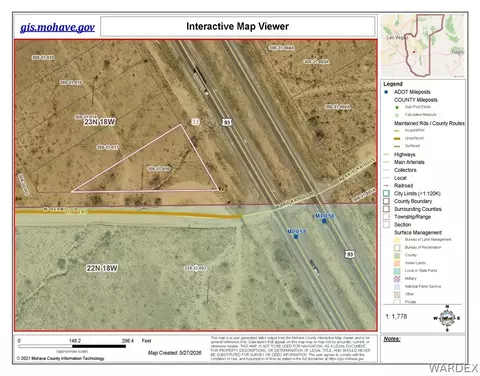Click the City Limits teal box symbol
Viewport: 480px width, 376px height.
pyautogui.click(x=386, y=193)
